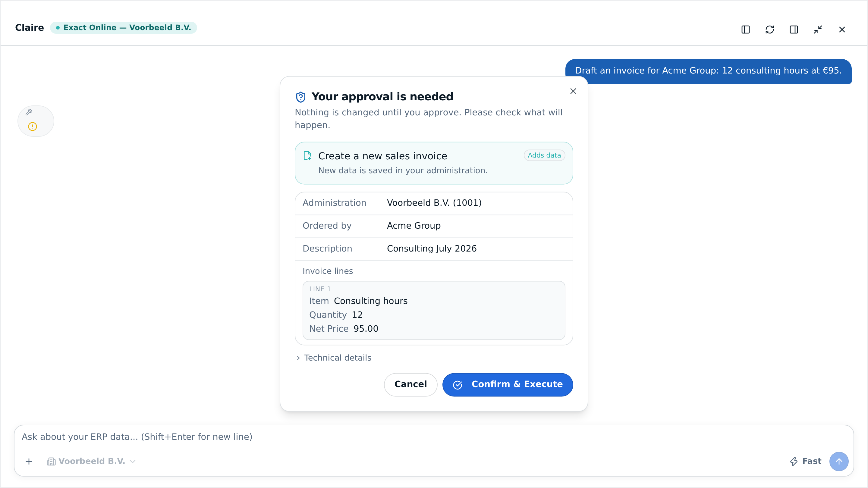Focus the Ask about your ERP data input
This screenshot has width=868, height=488.
pyautogui.click(x=433, y=437)
